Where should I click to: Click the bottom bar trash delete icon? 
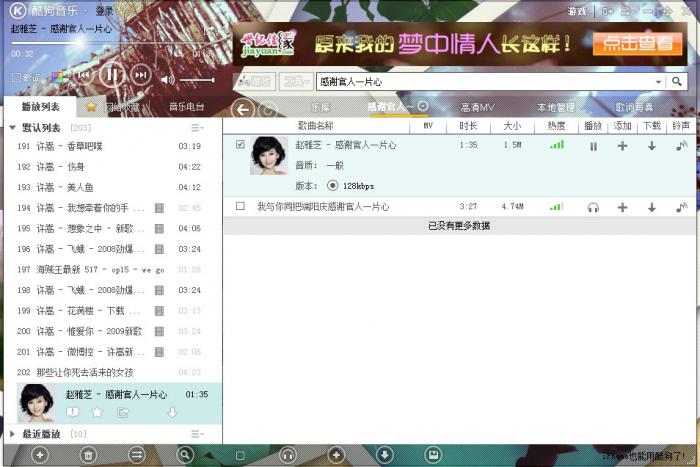tap(88, 455)
